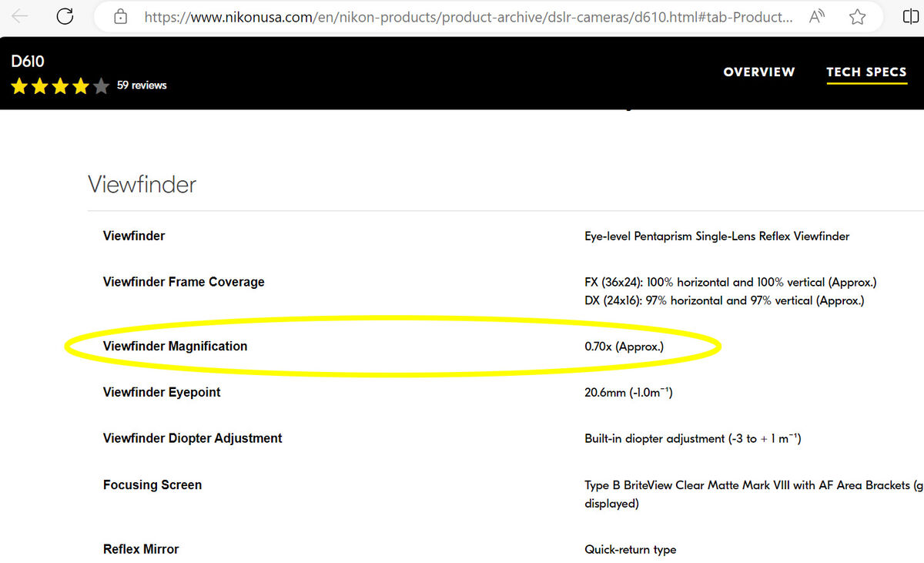924x563 pixels.
Task: Click the 0.70x (Approx.) magnification value
Action: (x=624, y=347)
